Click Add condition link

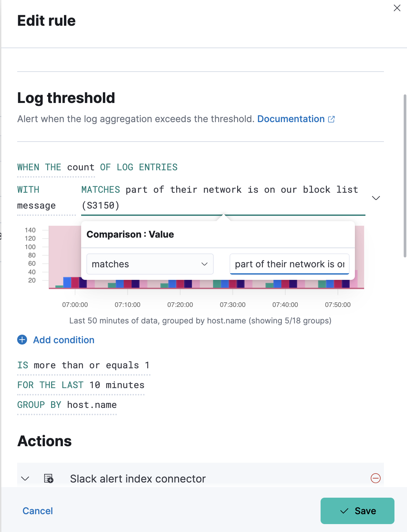64,340
